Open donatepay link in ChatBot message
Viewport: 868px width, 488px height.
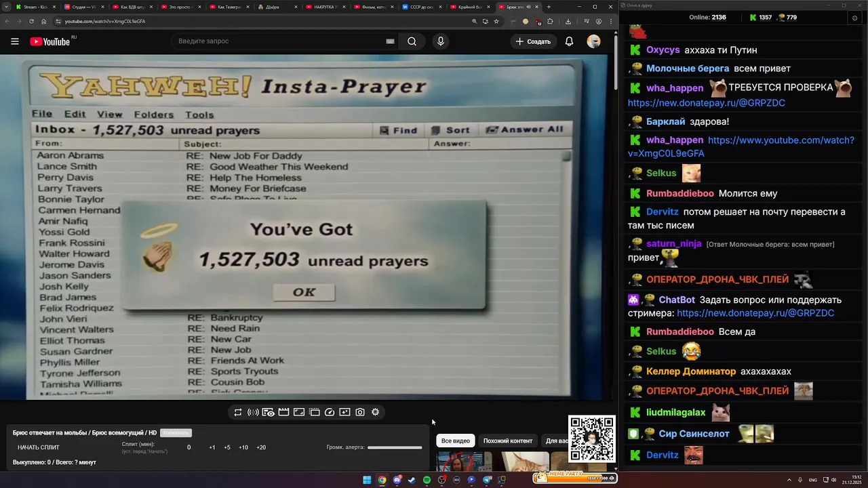coord(755,313)
